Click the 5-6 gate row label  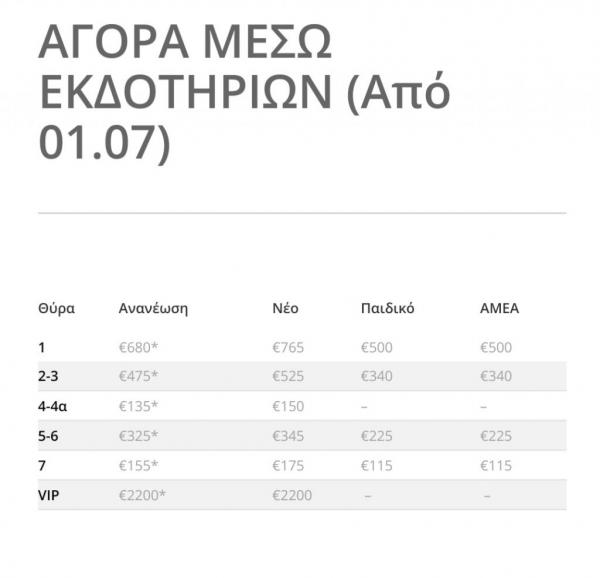tap(50, 435)
